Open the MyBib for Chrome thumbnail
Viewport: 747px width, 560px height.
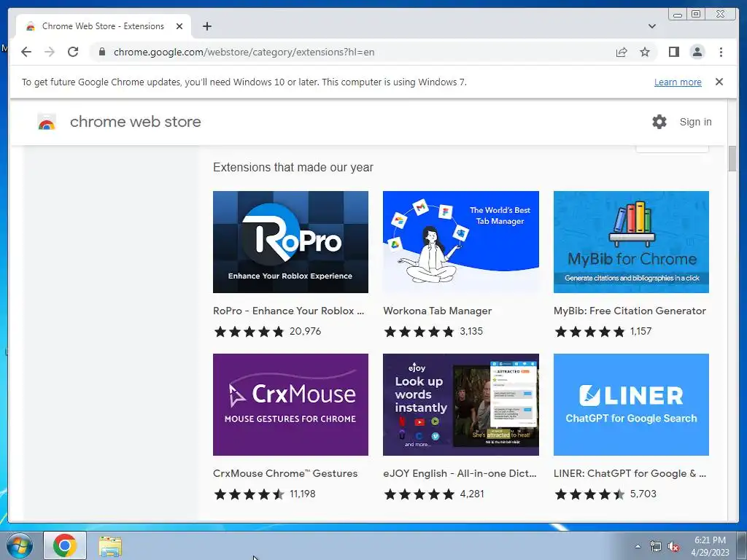coord(631,242)
